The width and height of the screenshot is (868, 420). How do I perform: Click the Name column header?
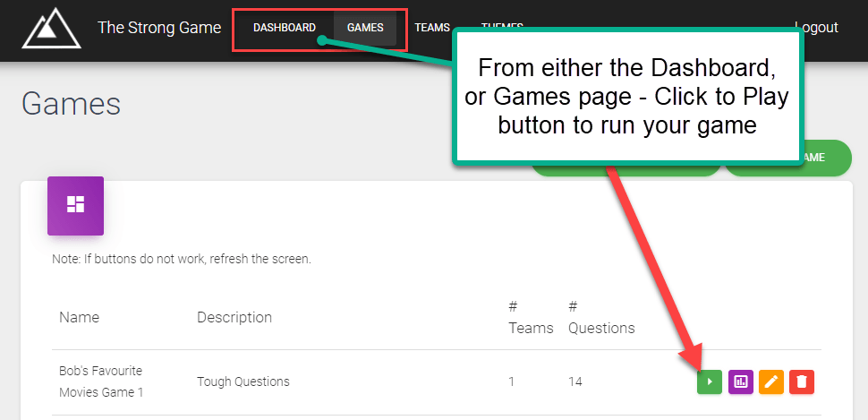coord(80,317)
